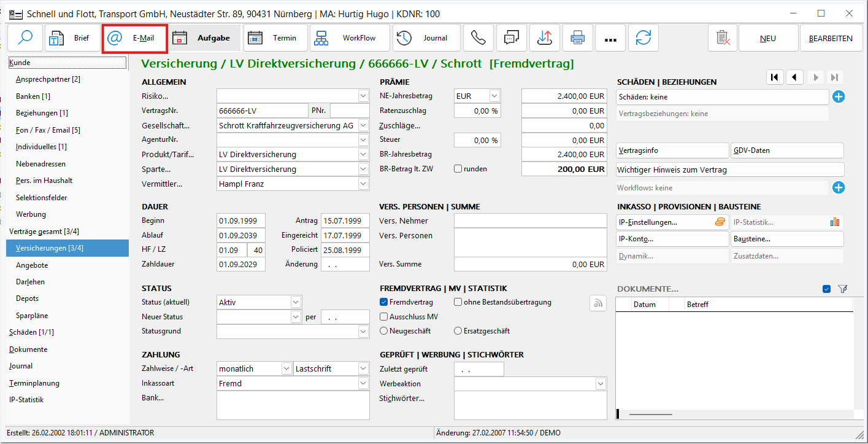The height and width of the screenshot is (444, 868).
Task: Open the chat message icon
Action: 511,38
